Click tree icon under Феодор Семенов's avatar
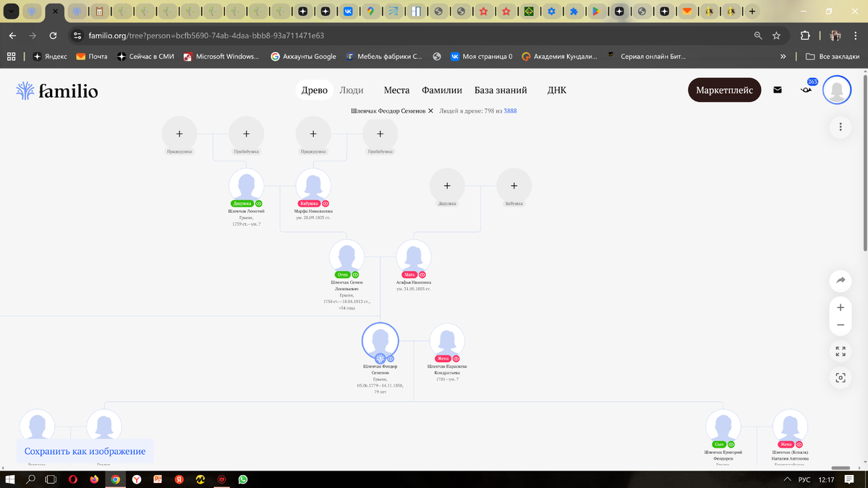The height and width of the screenshot is (488, 868). 380,359
